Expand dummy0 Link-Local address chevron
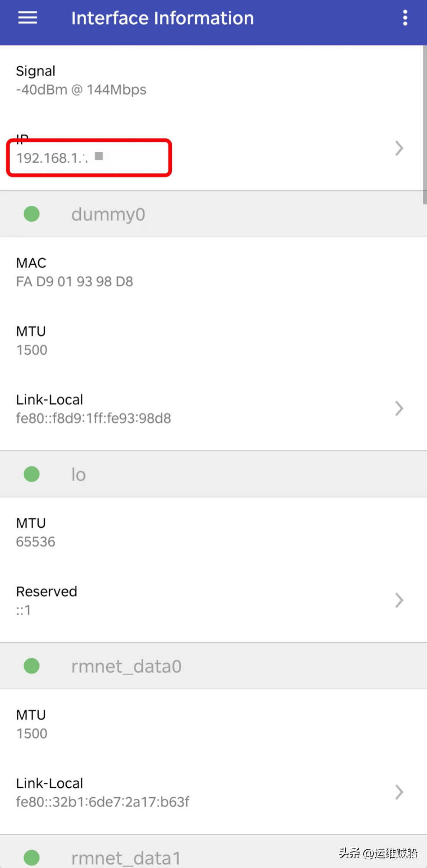 tap(399, 408)
